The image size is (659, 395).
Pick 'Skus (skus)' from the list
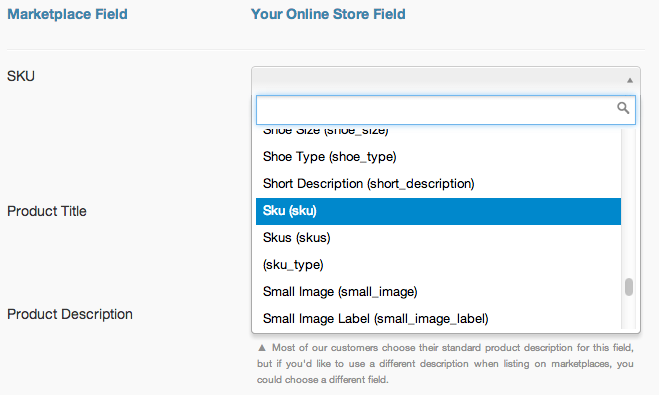438,238
